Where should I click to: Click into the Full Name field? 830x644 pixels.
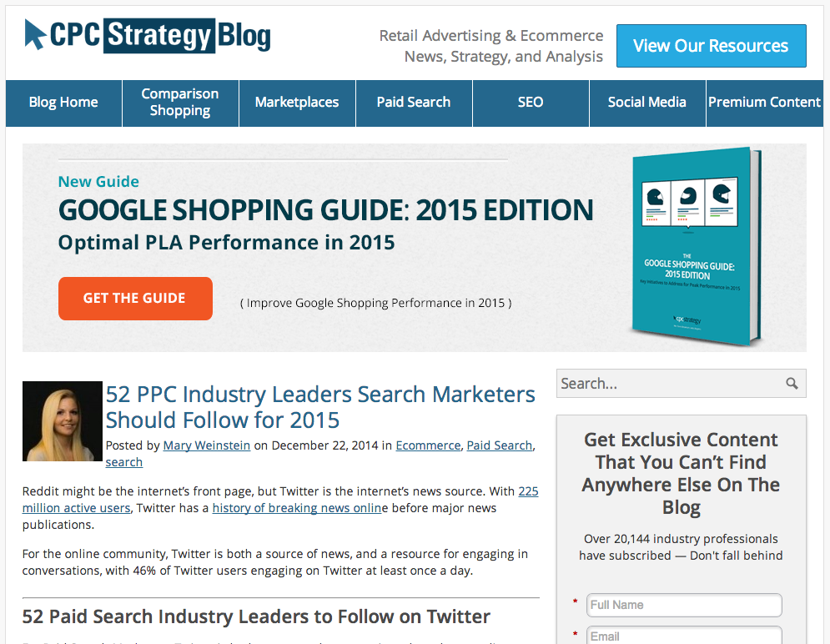(x=684, y=605)
